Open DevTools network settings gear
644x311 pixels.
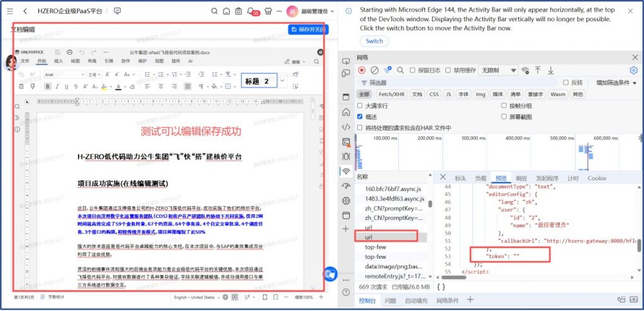[x=634, y=70]
